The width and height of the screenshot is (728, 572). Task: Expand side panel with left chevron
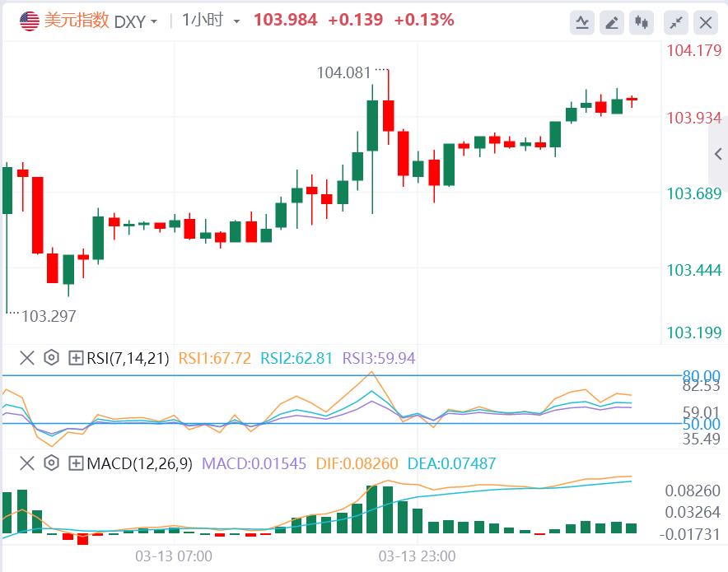pyautogui.click(x=718, y=154)
